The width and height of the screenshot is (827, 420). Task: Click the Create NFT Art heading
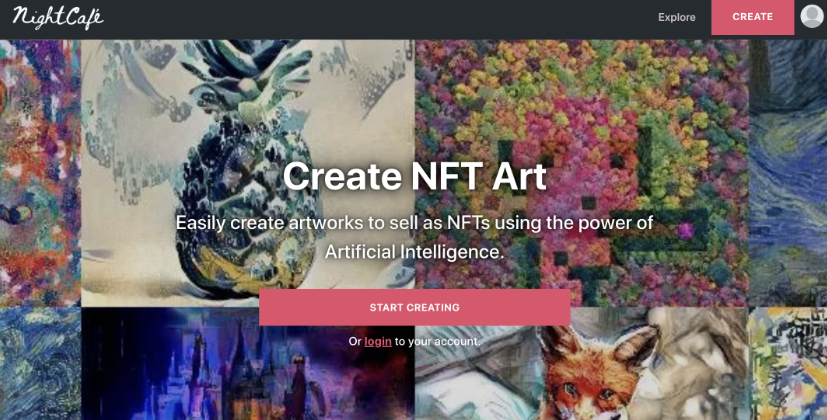coord(415,176)
